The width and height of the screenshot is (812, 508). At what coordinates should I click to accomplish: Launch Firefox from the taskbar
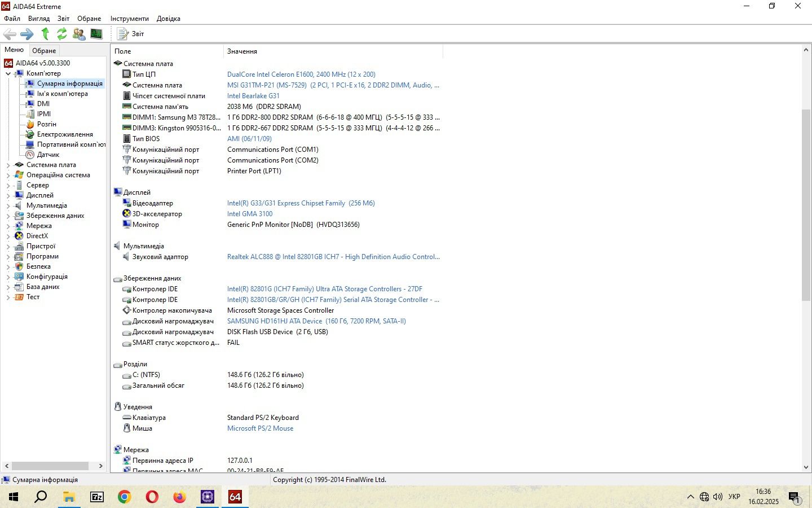click(x=179, y=497)
